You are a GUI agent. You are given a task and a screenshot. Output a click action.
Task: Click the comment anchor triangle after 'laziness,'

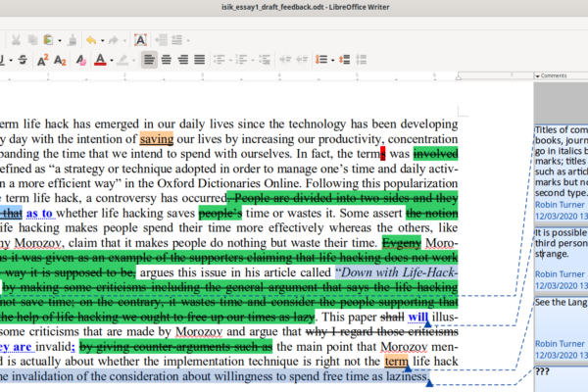pos(429,383)
